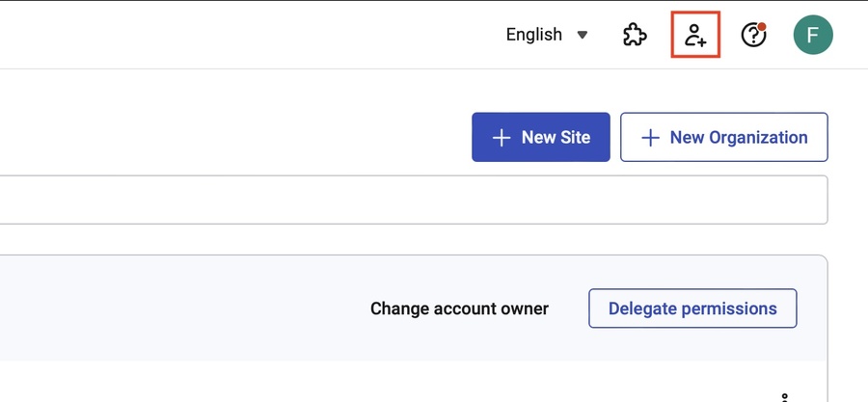
Task: Open the help question mark icon
Action: point(752,36)
